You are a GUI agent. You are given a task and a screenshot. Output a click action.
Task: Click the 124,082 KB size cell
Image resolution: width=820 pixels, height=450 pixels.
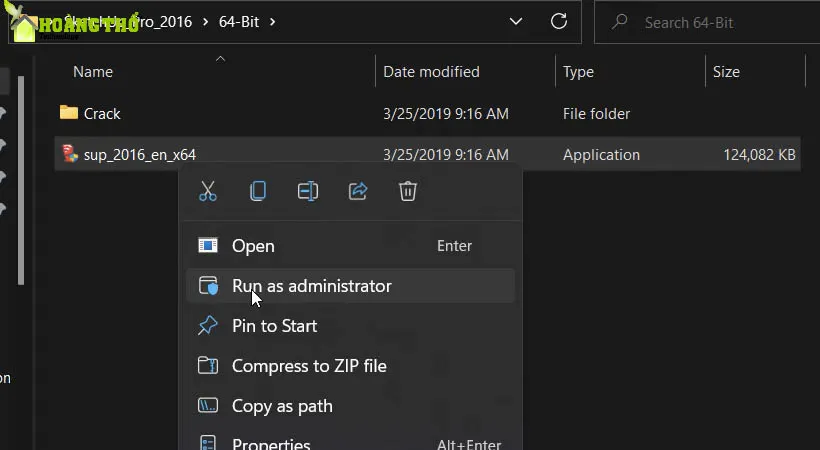coord(759,155)
